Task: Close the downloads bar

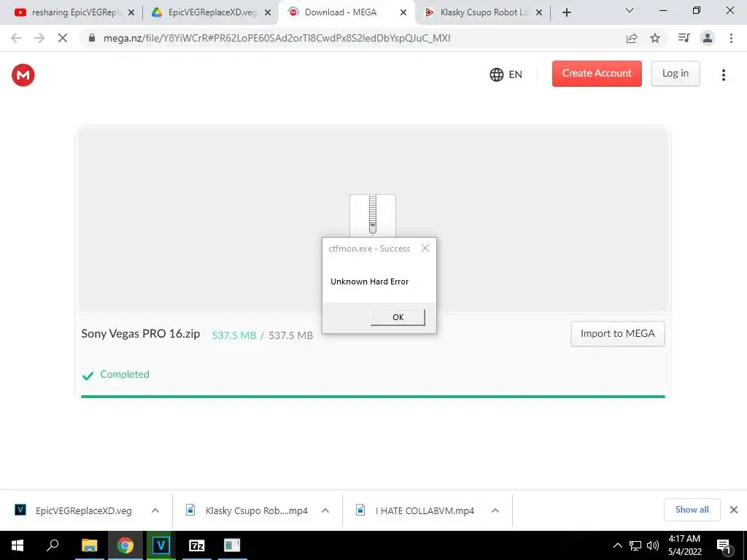Action: point(734,510)
